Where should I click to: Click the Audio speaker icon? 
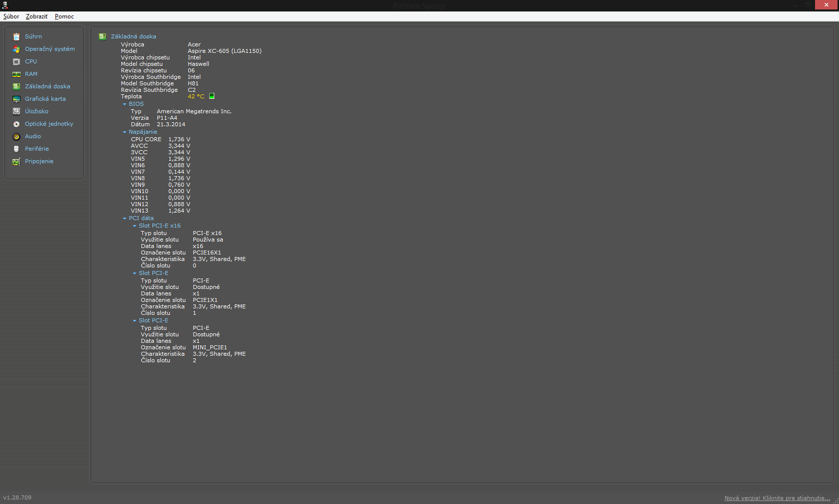point(16,136)
